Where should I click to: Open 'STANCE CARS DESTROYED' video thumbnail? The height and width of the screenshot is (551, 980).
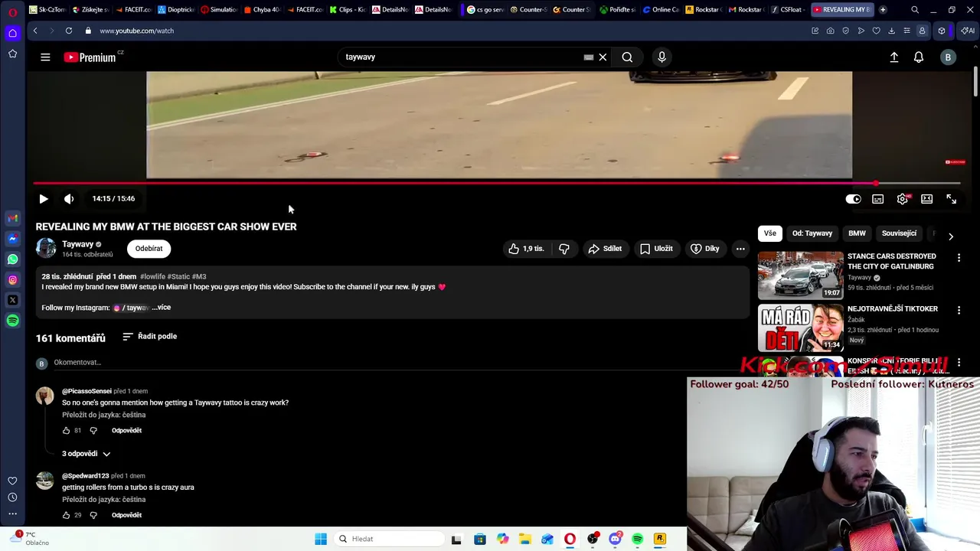click(800, 275)
